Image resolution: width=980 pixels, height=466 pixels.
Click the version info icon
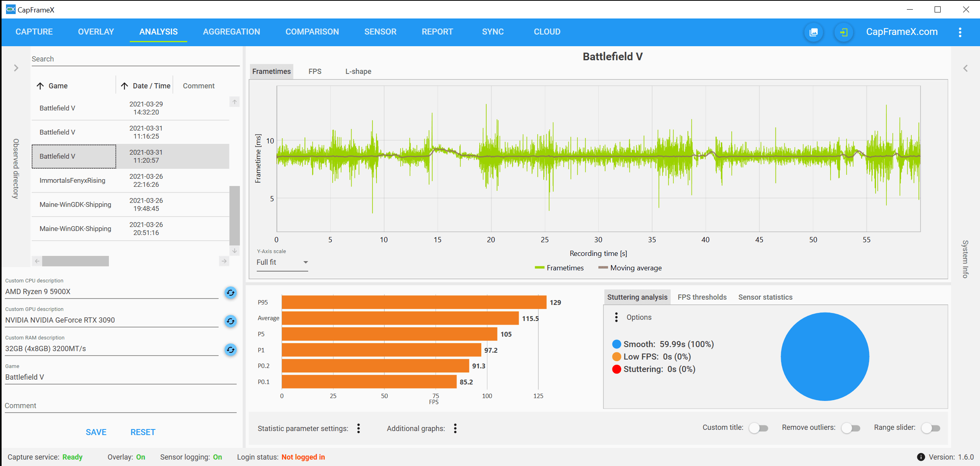click(921, 457)
